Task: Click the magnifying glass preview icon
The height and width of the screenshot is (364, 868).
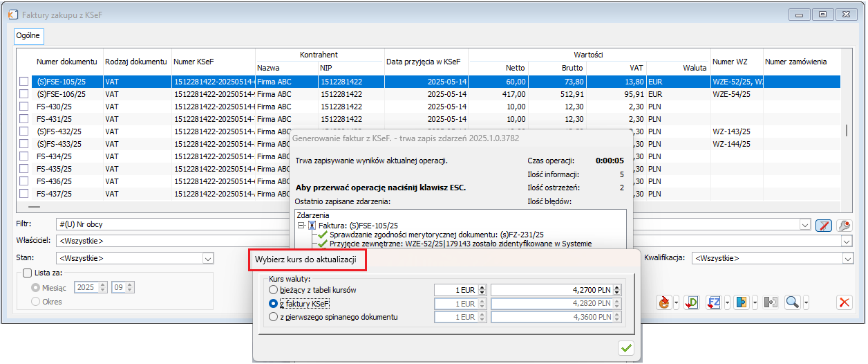Action: click(x=791, y=302)
